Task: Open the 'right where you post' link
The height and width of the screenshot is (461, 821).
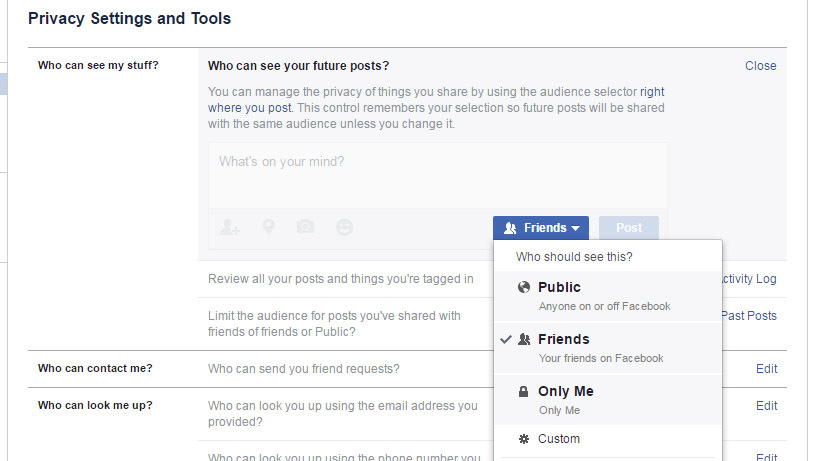Action: 436,100
